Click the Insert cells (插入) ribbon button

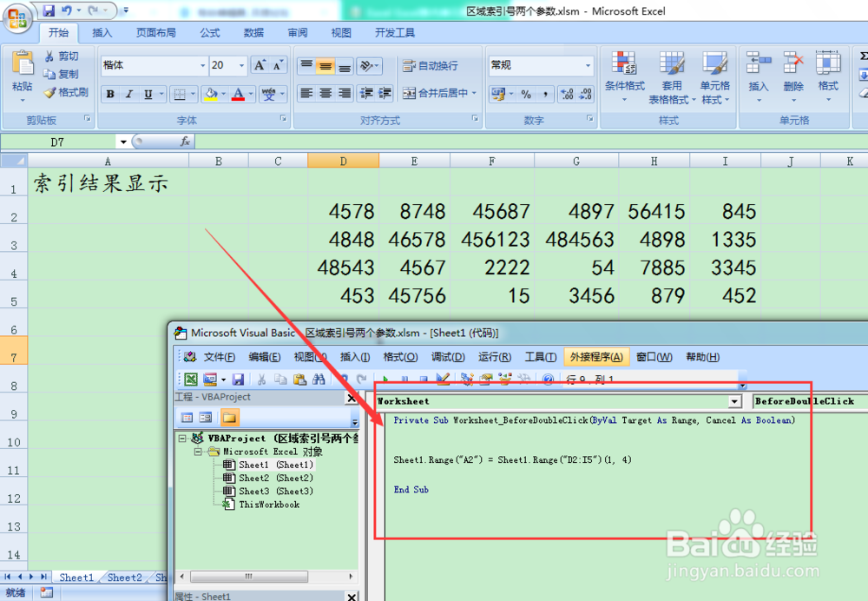point(759,76)
